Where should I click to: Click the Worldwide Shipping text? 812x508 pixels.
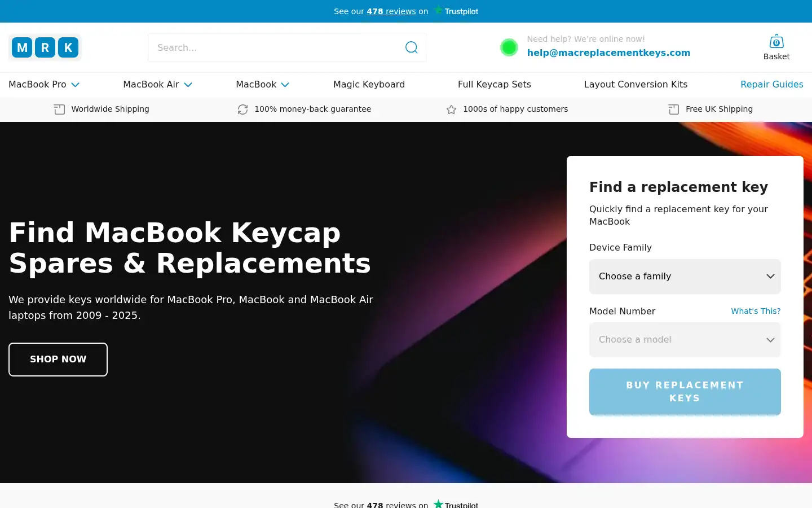pyautogui.click(x=110, y=109)
